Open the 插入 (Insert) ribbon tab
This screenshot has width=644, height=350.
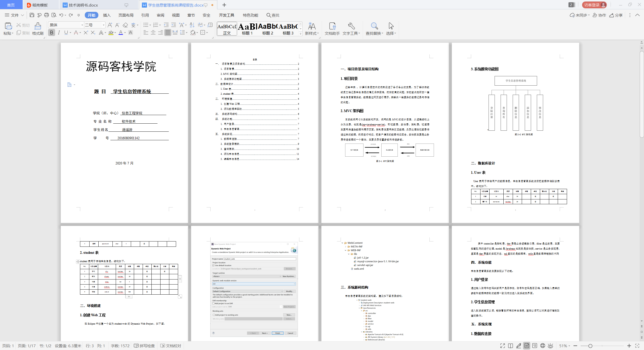107,15
